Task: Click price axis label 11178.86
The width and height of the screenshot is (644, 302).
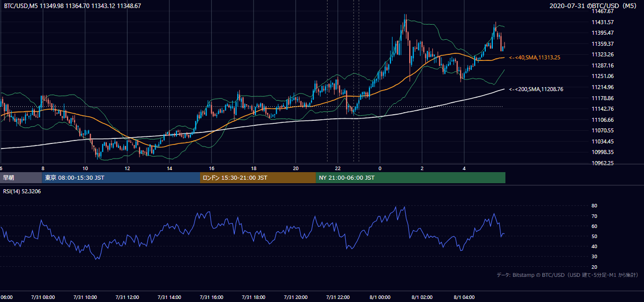Action: tap(603, 98)
